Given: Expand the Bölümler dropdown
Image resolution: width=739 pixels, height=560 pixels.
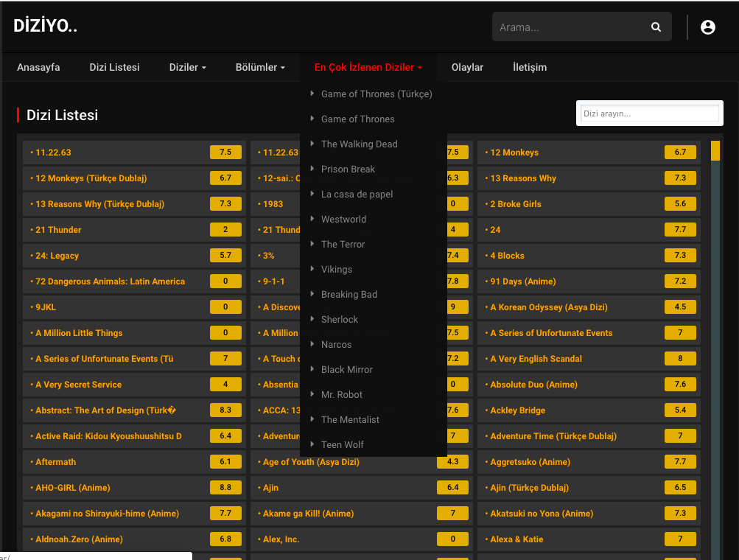Looking at the screenshot, I should pyautogui.click(x=260, y=67).
